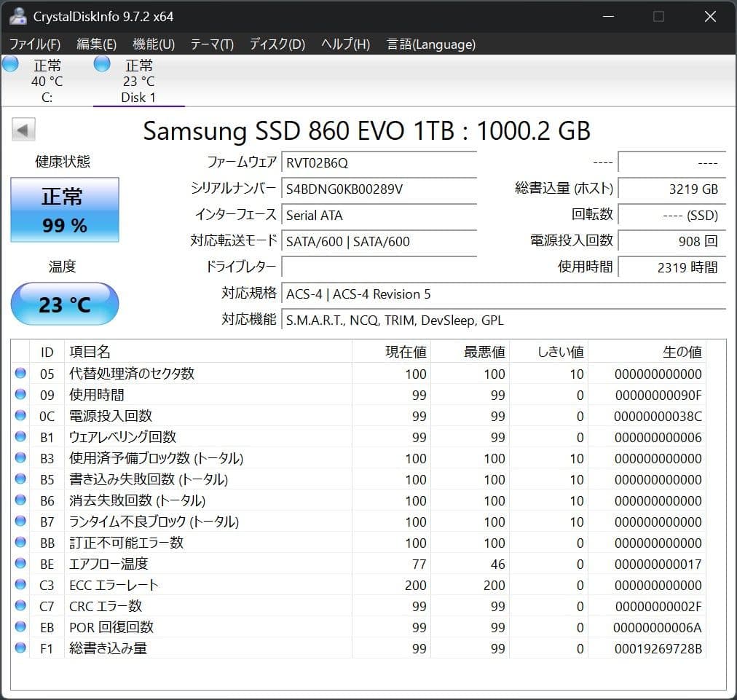The width and height of the screenshot is (737, 700).
Task: Open the テーマ(T) menu
Action: click(211, 44)
